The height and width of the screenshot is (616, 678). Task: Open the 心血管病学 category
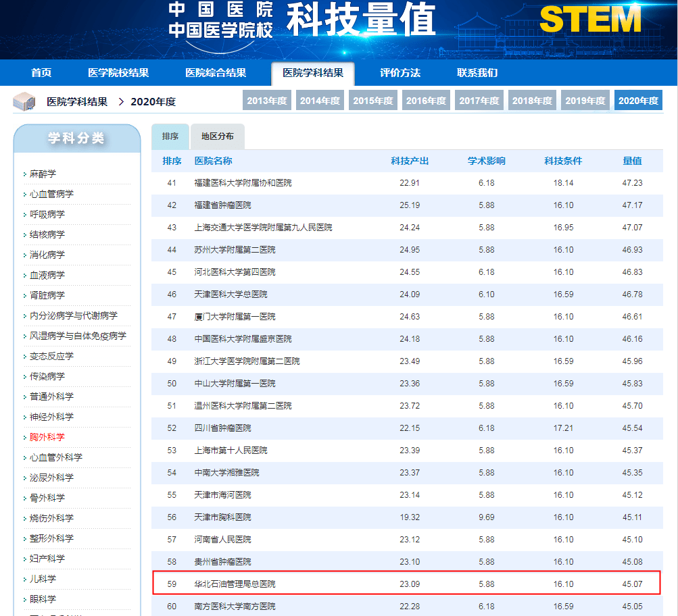pos(51,195)
